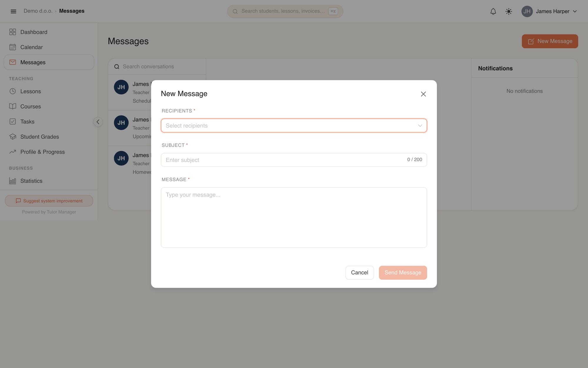Click the New Message button at top right

pyautogui.click(x=550, y=41)
